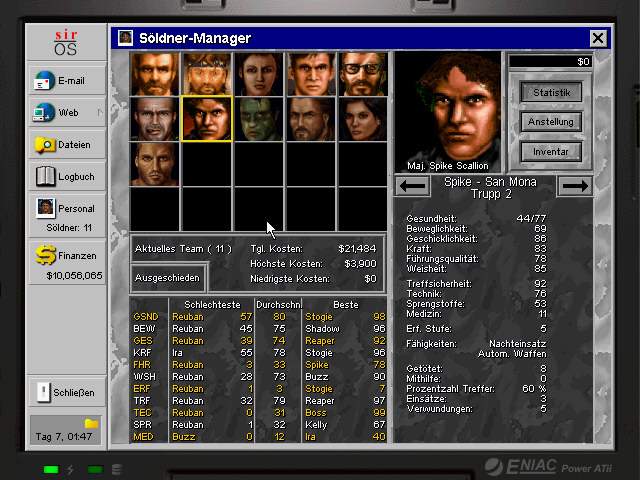The image size is (640, 480).
Task: Switch to Inventar view
Action: click(551, 151)
